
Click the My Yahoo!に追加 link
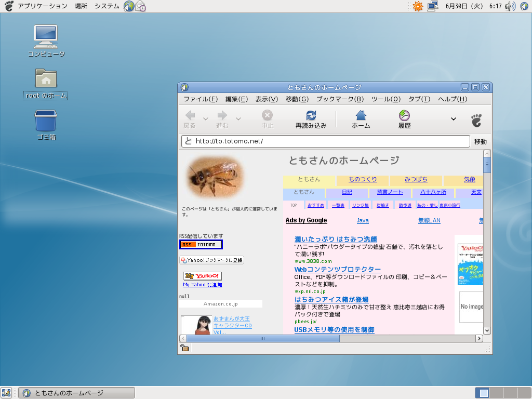click(203, 285)
